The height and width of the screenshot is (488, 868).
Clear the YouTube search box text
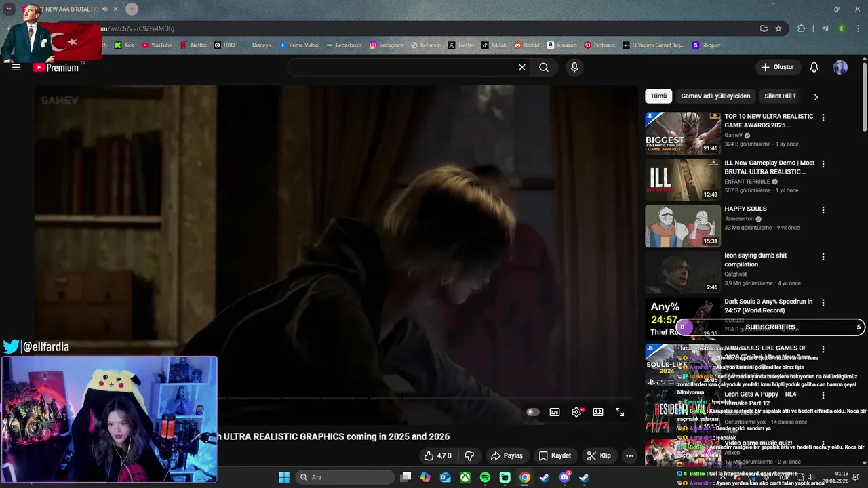(522, 67)
